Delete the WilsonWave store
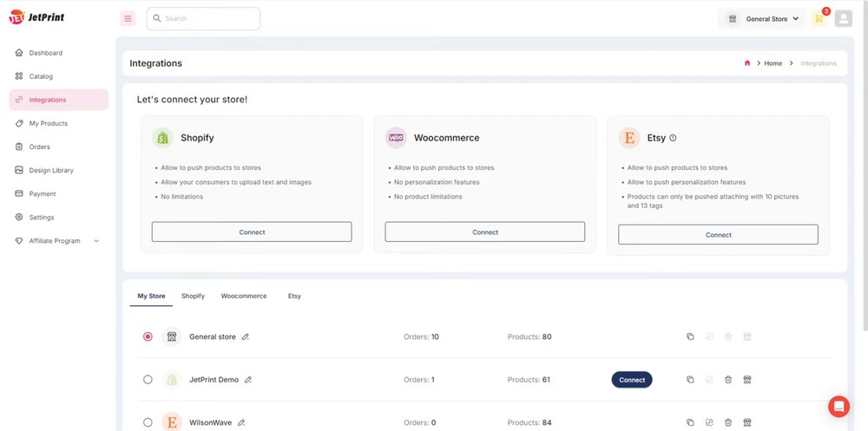 pos(728,422)
